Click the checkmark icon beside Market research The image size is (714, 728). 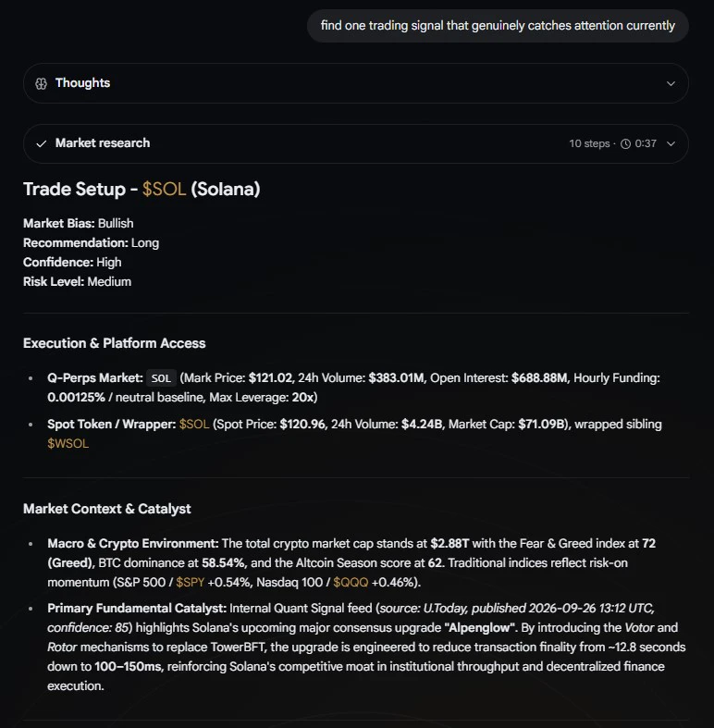pyautogui.click(x=42, y=143)
